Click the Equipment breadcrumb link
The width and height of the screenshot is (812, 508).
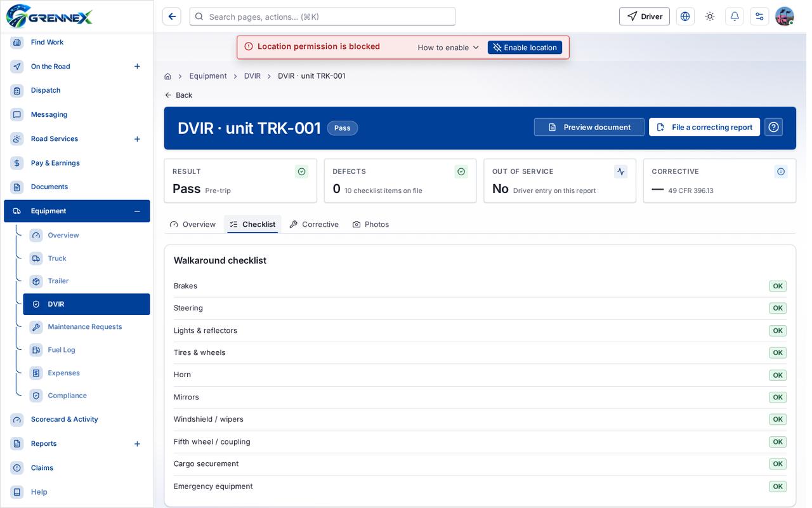pyautogui.click(x=208, y=76)
